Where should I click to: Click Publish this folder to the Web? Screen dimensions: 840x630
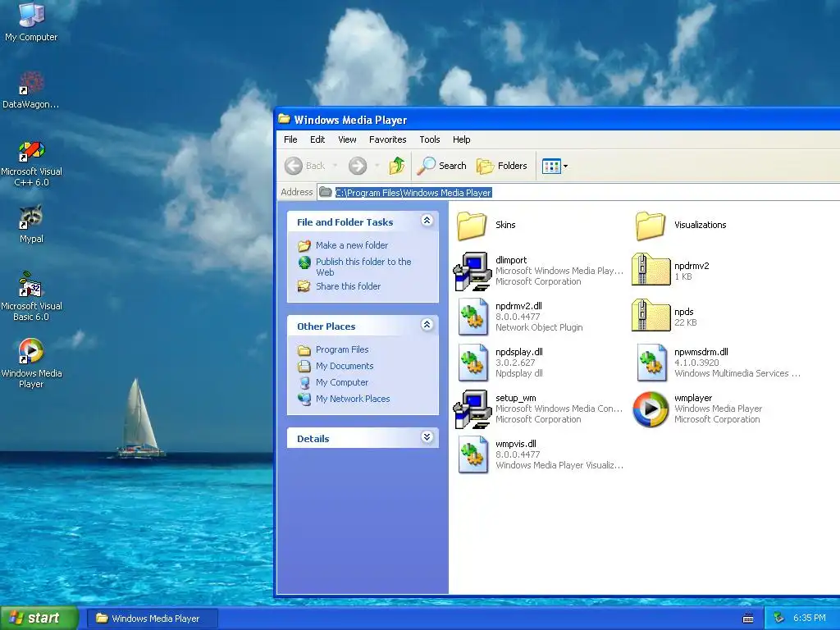click(363, 267)
